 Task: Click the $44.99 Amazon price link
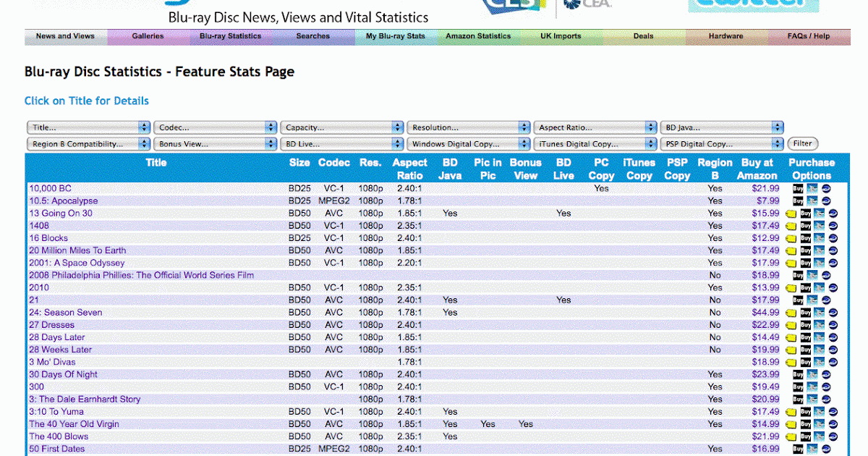[x=765, y=313]
